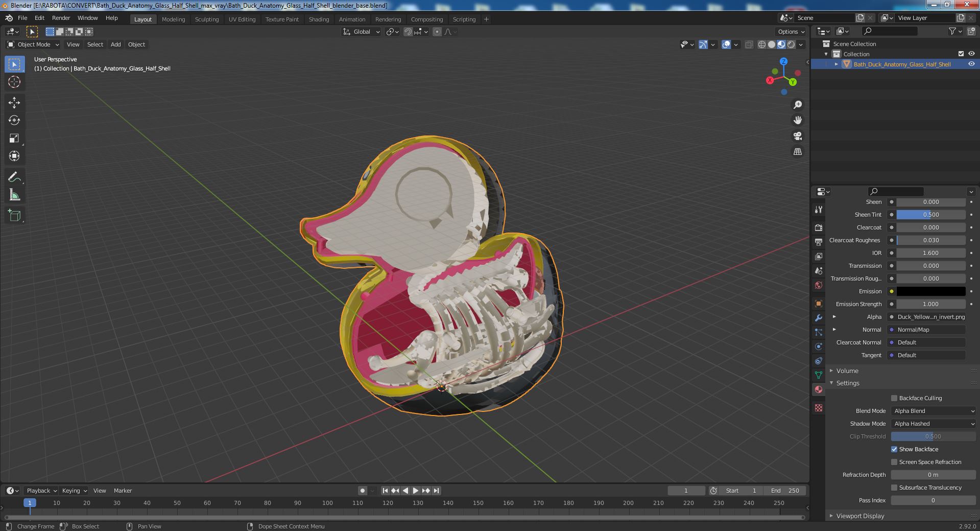
Task: Open the Object properties tab
Action: 819,304
